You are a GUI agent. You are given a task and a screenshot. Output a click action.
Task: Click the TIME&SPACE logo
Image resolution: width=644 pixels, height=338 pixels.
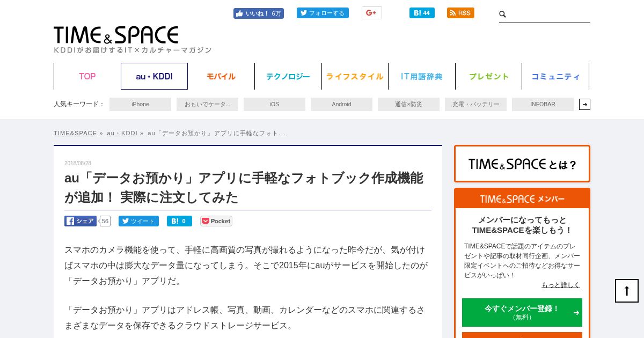click(x=116, y=35)
